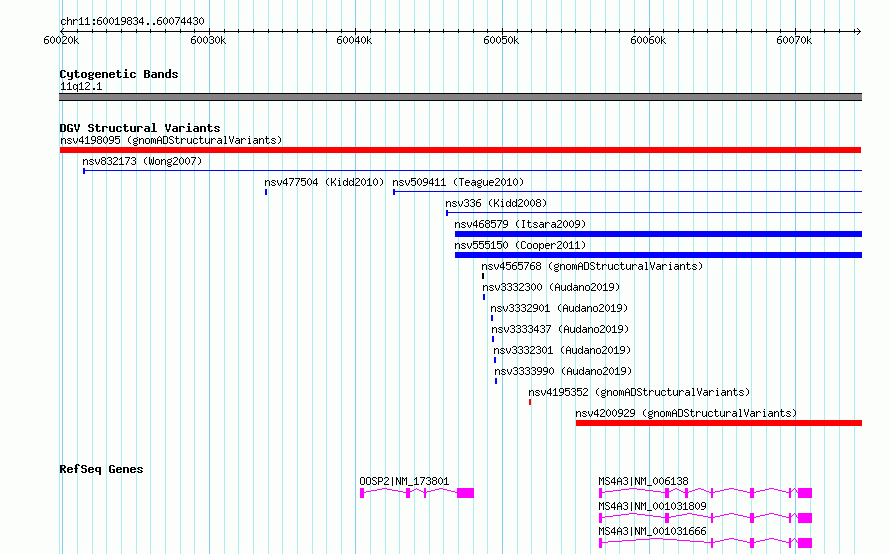Image resolution: width=890 pixels, height=554 pixels.
Task: Click the MS4A3 NM_001031666 gene structure
Action: click(706, 543)
